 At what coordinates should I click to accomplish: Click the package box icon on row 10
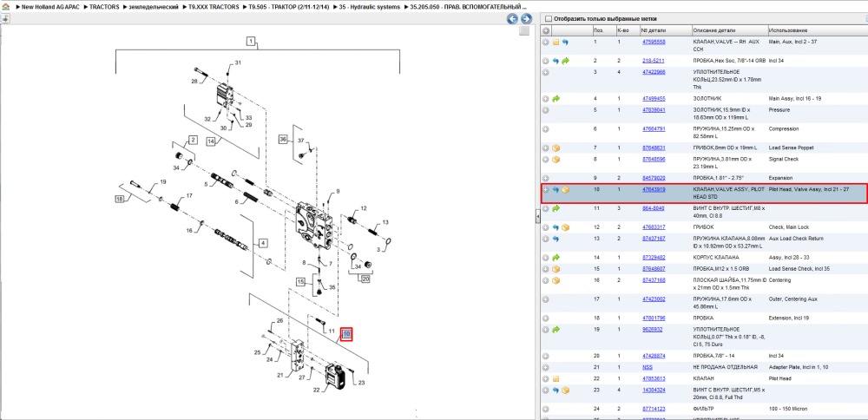click(565, 190)
